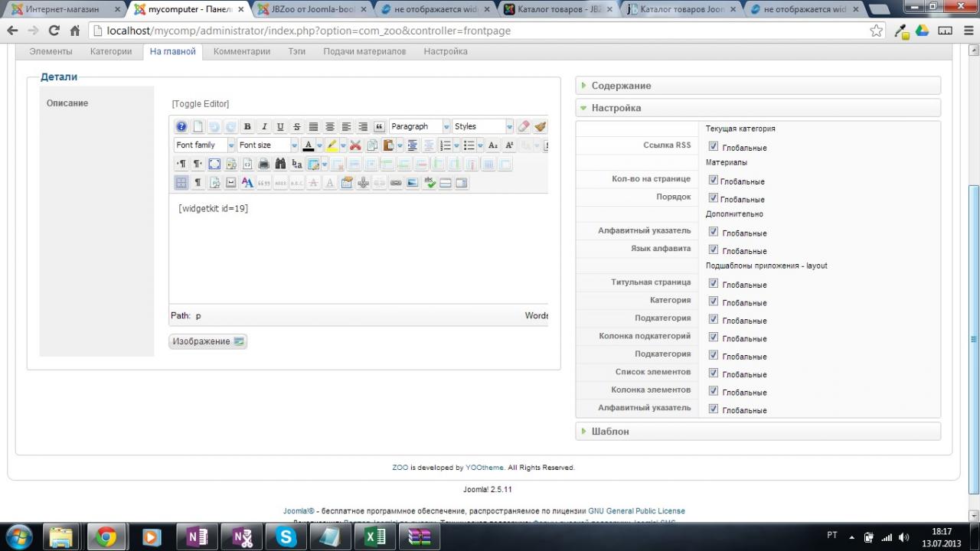Switch to the Подачи материалов tab
The width and height of the screenshot is (980, 551).
point(364,51)
